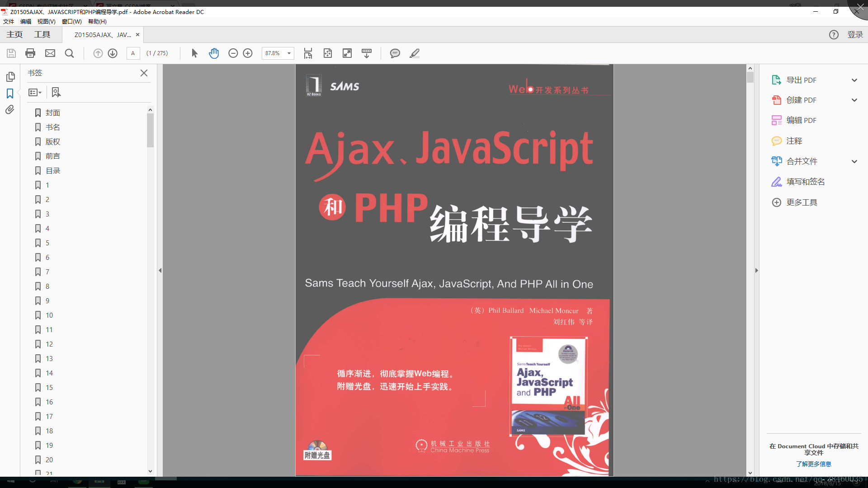Activate the hand pan tool
The height and width of the screenshot is (488, 868).
(x=214, y=53)
